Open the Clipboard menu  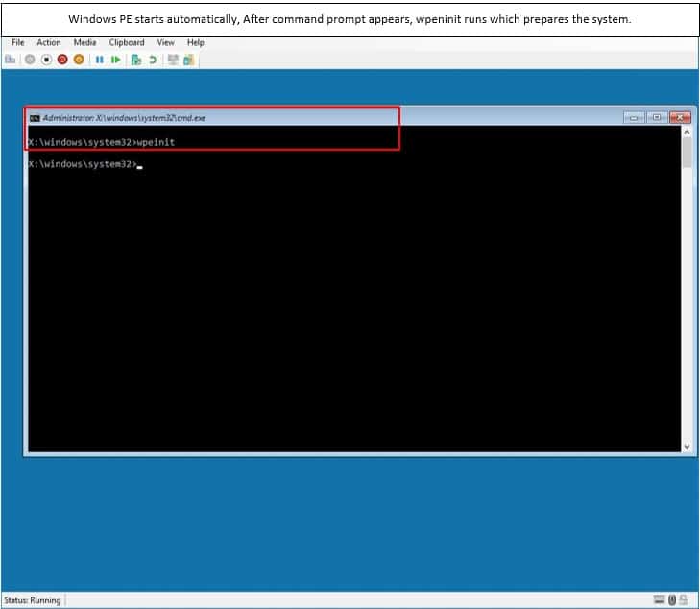coord(127,42)
